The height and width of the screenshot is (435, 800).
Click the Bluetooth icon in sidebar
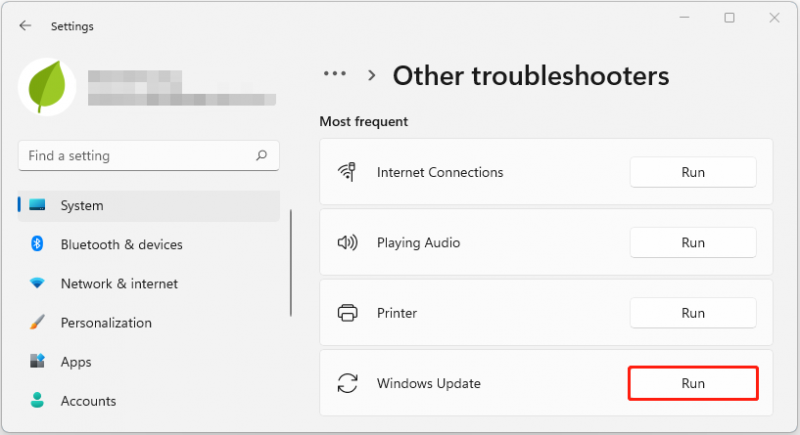(37, 244)
